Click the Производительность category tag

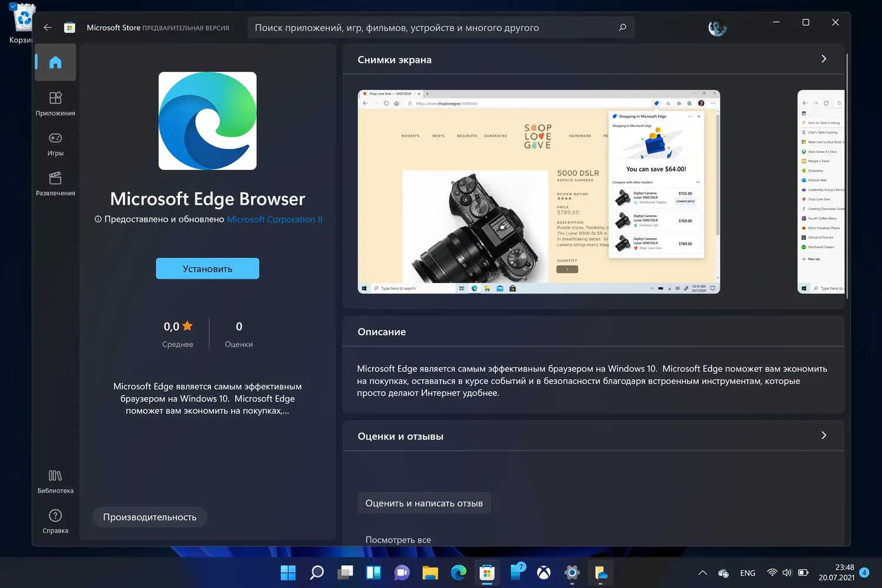[150, 517]
